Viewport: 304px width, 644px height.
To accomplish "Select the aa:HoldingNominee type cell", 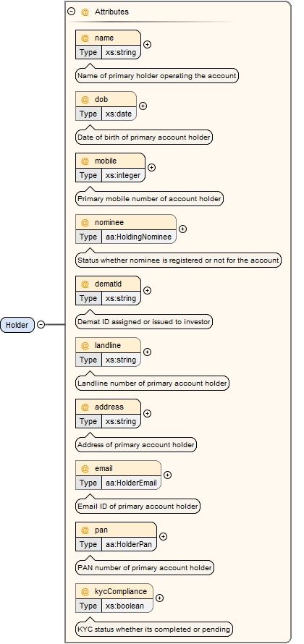I will tap(138, 237).
